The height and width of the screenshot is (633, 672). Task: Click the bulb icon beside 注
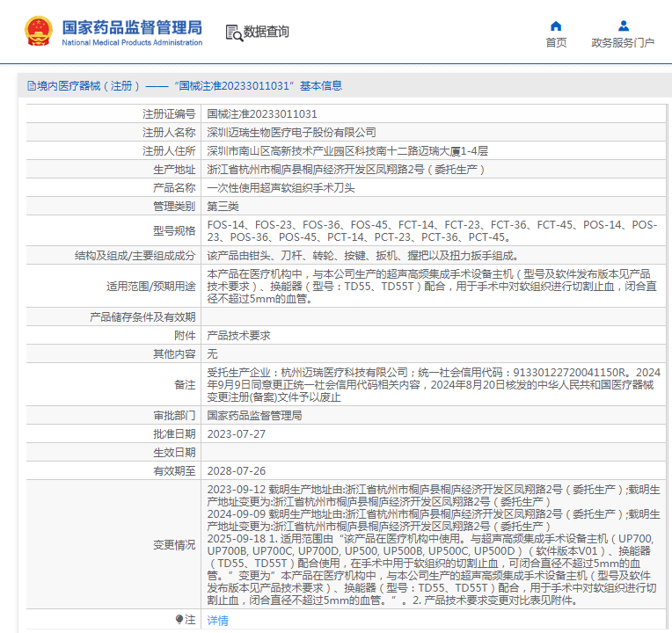tap(179, 620)
